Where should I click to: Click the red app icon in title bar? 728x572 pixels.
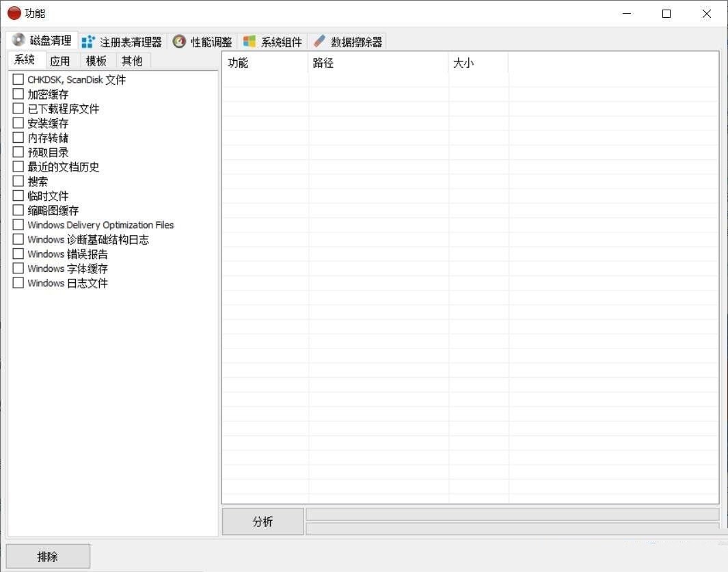click(14, 13)
